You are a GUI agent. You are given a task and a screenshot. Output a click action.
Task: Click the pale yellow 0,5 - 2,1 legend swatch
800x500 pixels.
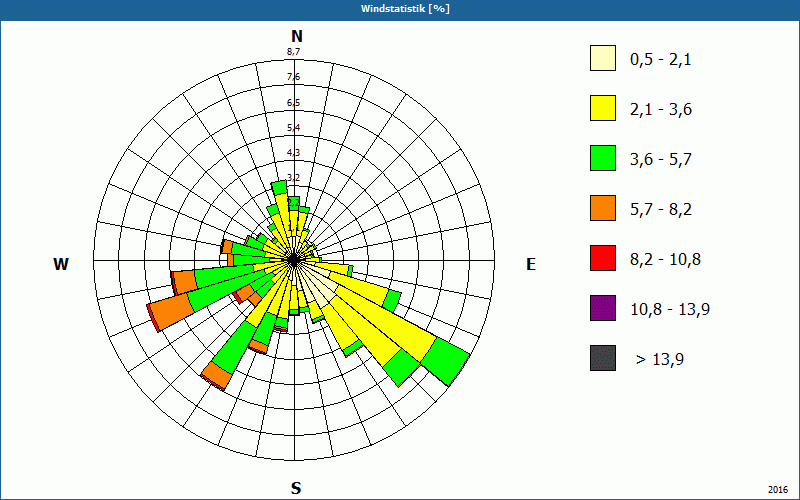[603, 58]
